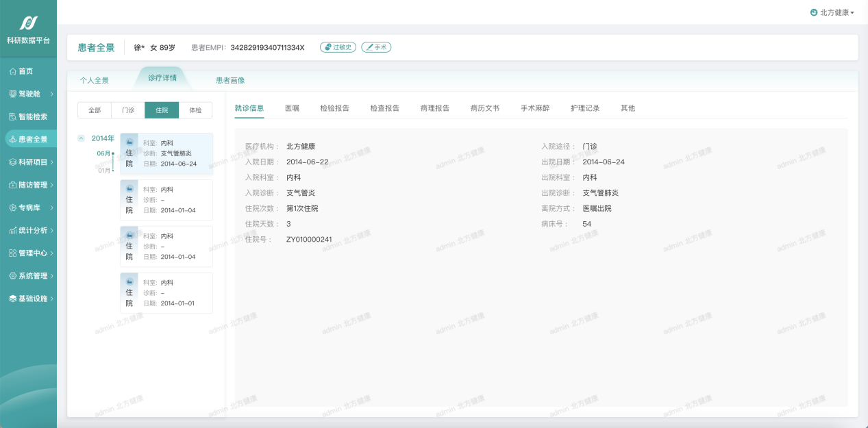The width and height of the screenshot is (868, 428).
Task: Click the platform logo above 科研数据平台
Action: 28,23
